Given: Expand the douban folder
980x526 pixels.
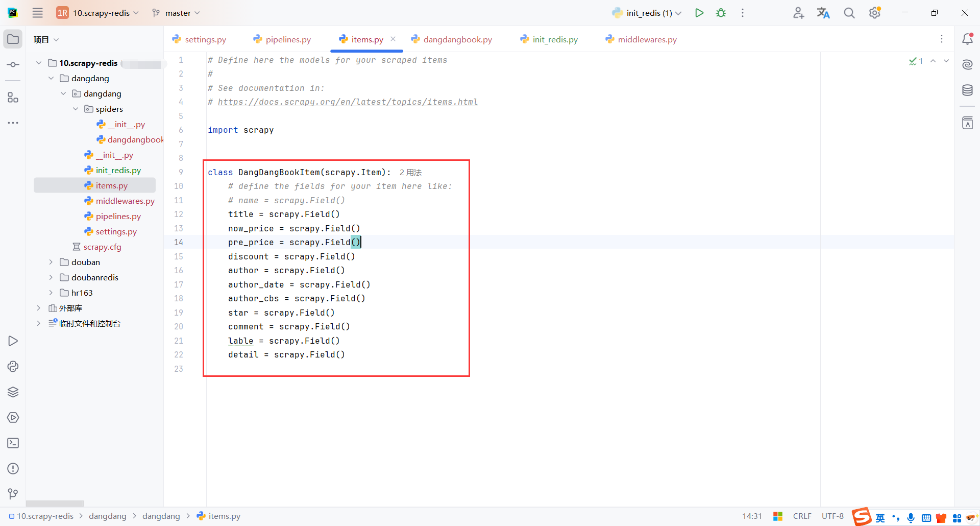Looking at the screenshot, I should (x=51, y=262).
